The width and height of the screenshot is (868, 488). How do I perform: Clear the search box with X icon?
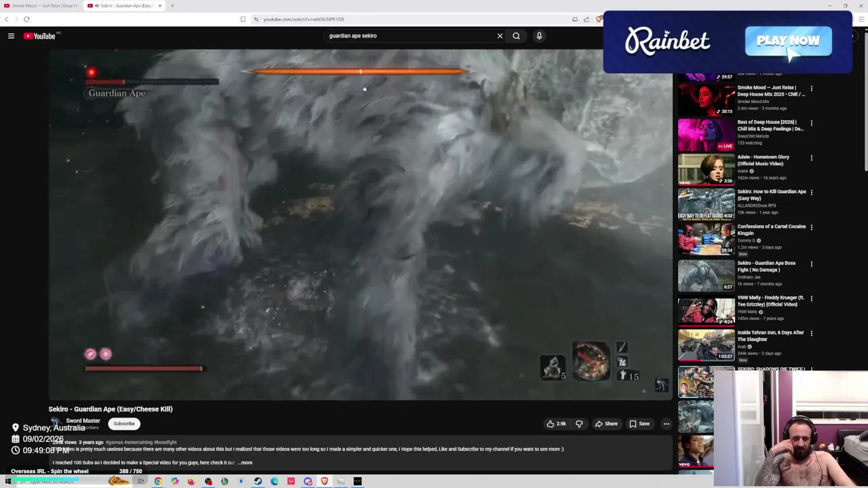500,36
